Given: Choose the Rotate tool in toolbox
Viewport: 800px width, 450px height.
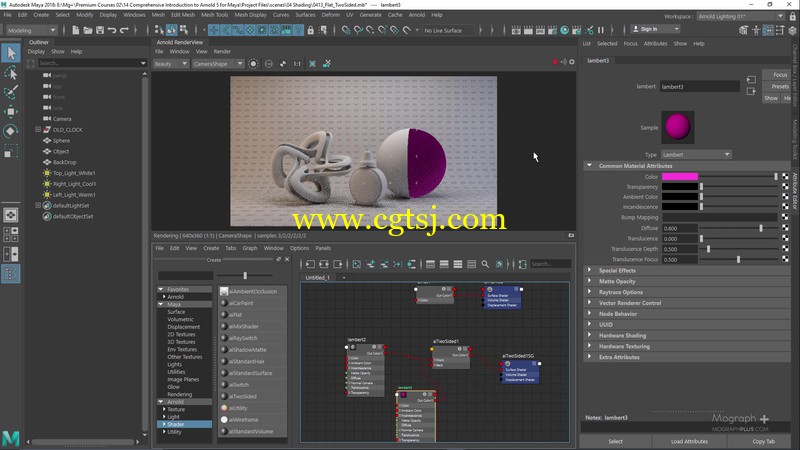Looking at the screenshot, I should (x=11, y=131).
